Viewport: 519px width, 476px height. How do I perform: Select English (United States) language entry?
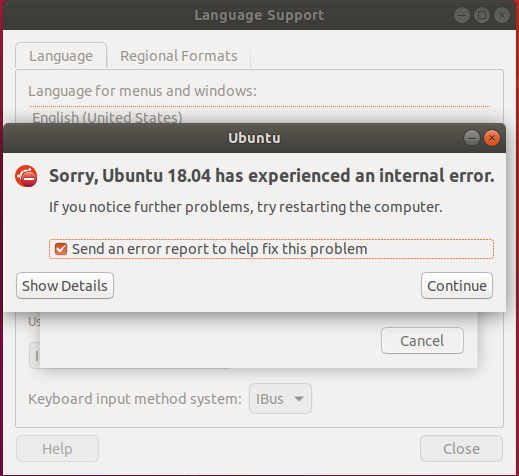point(107,117)
